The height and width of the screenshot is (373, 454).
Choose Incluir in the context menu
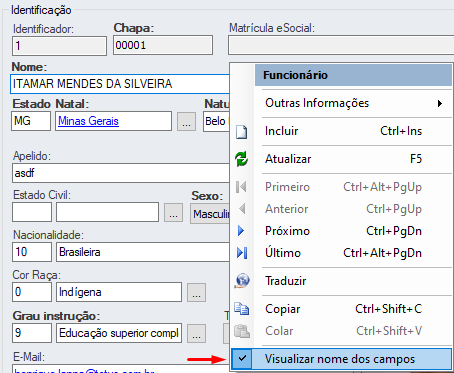pyautogui.click(x=341, y=131)
